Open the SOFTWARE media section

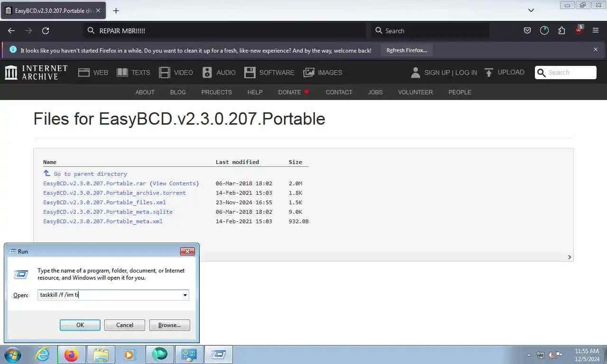coord(269,73)
